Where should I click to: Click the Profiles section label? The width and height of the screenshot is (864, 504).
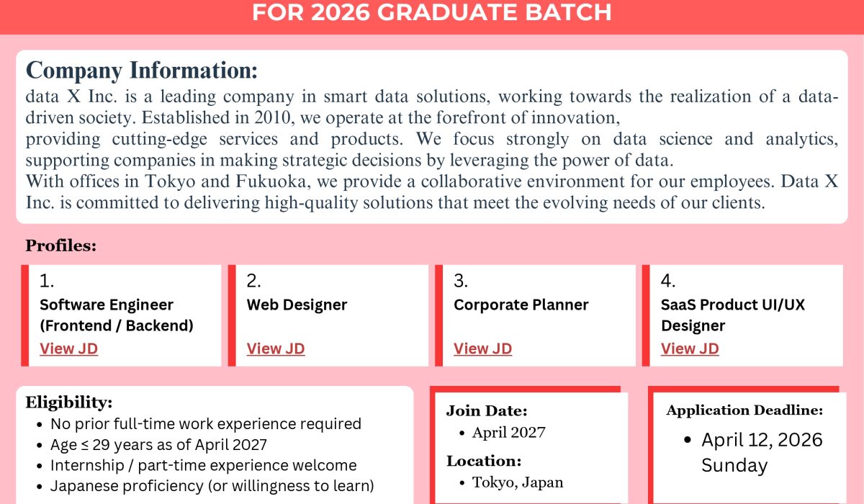click(61, 246)
